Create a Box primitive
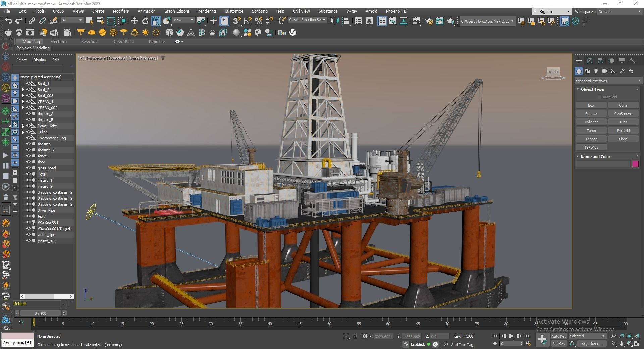 point(591,105)
